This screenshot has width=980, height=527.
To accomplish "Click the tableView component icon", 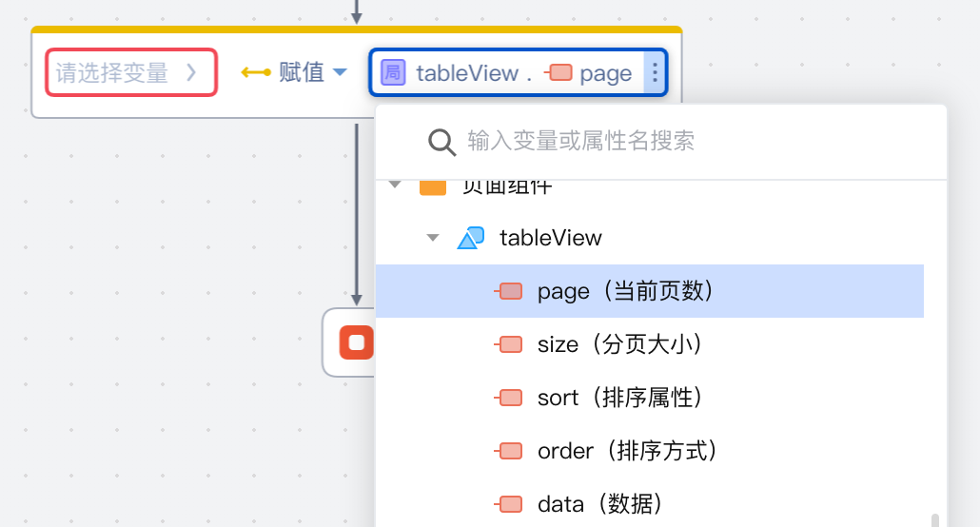I will point(471,238).
